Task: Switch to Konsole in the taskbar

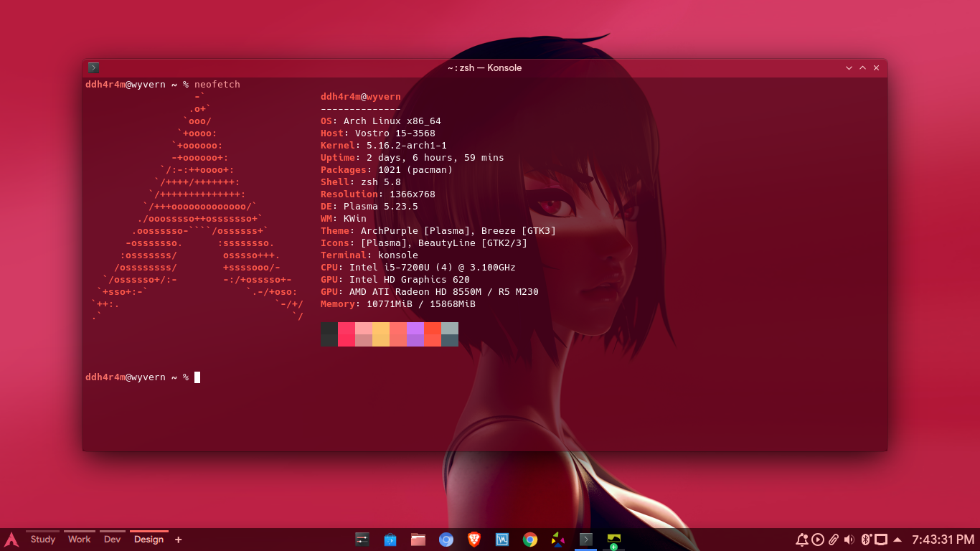Action: [586, 540]
